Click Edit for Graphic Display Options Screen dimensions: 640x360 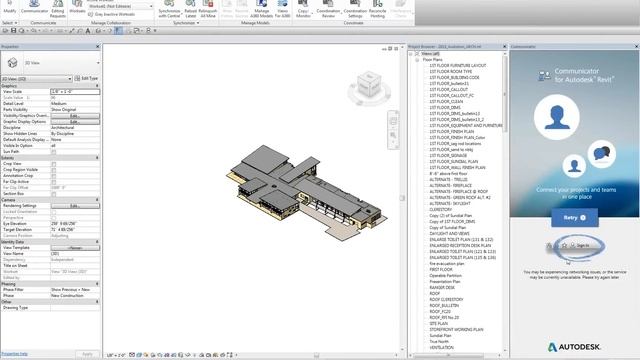point(75,122)
